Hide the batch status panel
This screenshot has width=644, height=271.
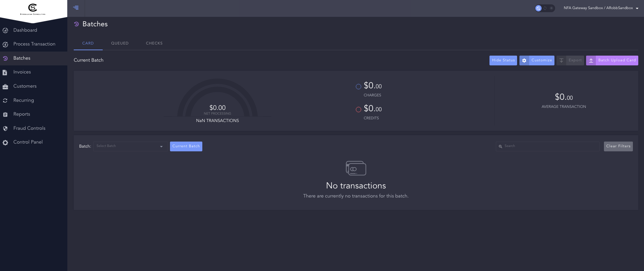[503, 60]
